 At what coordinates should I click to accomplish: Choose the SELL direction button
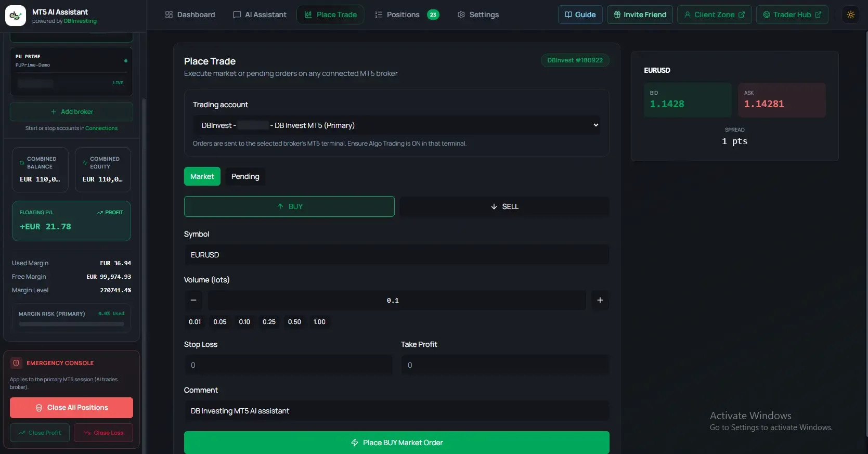tap(504, 206)
